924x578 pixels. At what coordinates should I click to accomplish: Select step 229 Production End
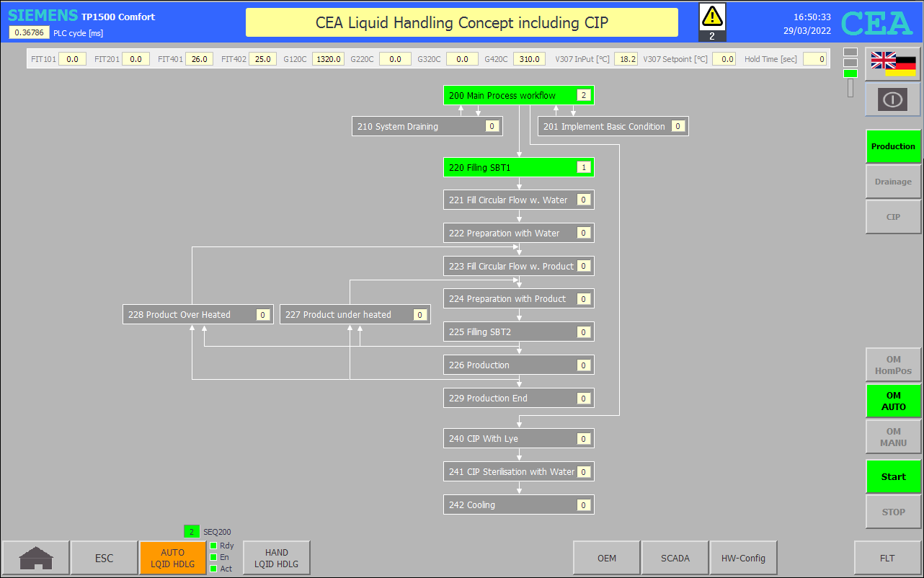(x=519, y=398)
